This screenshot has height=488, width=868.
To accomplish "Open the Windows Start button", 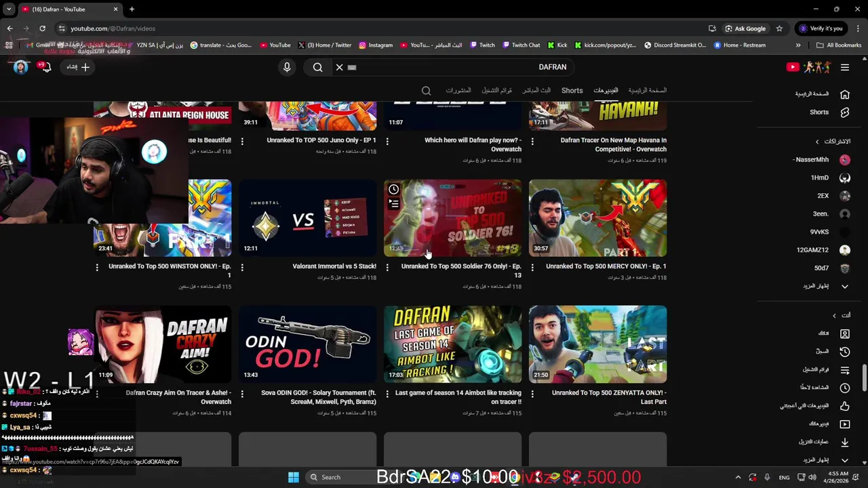I will click(293, 477).
